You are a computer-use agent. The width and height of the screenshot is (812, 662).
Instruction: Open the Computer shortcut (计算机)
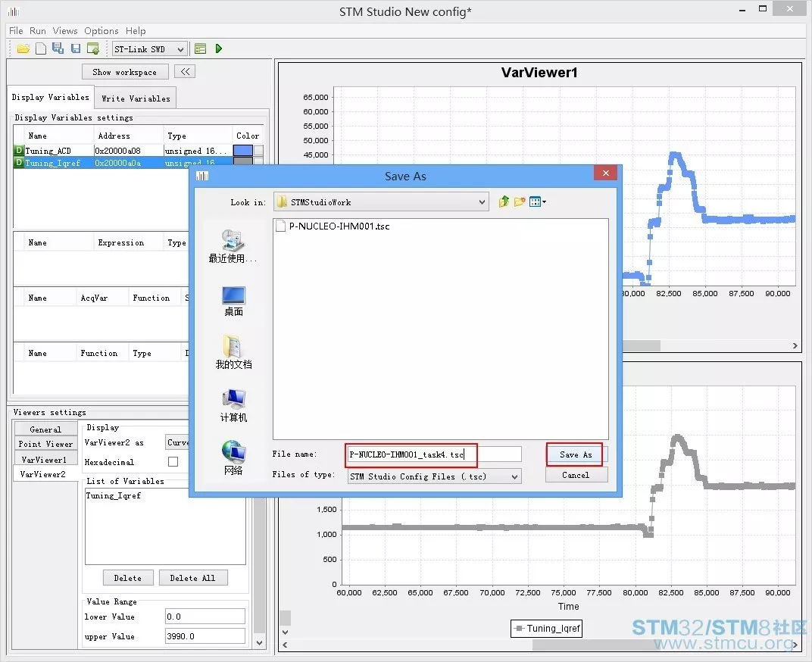coord(233,405)
